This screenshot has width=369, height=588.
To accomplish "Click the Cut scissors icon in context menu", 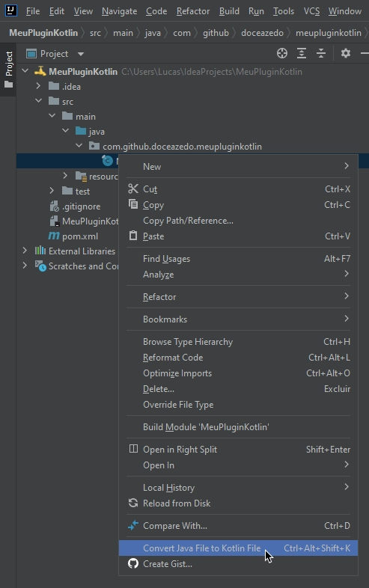I will [x=133, y=189].
